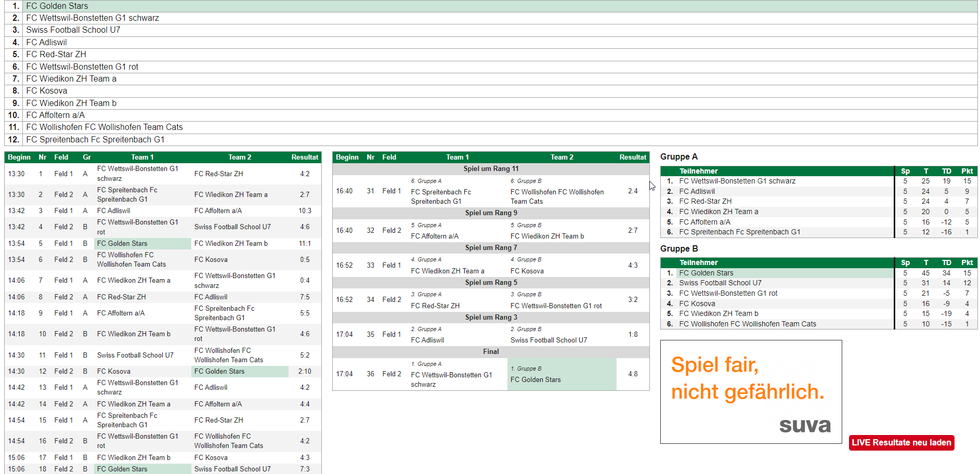Click Pkt column header in Gruppe A
The width and height of the screenshot is (980, 474).
pos(966,171)
